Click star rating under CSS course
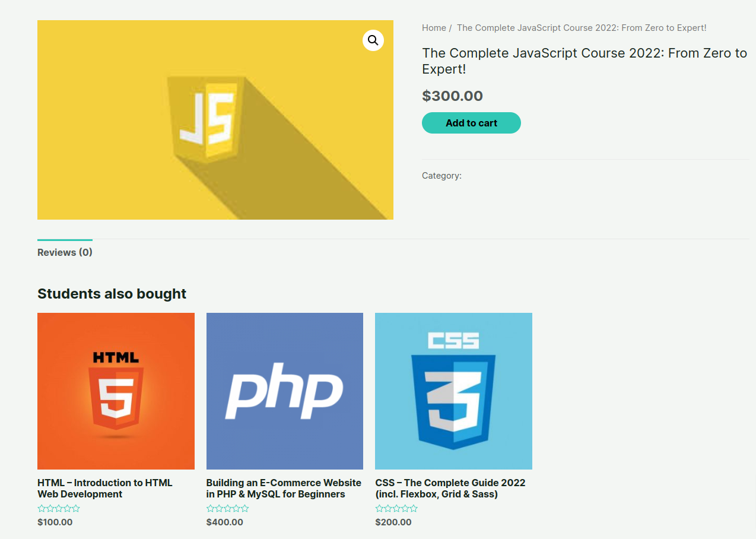The image size is (756, 539). [x=396, y=509]
